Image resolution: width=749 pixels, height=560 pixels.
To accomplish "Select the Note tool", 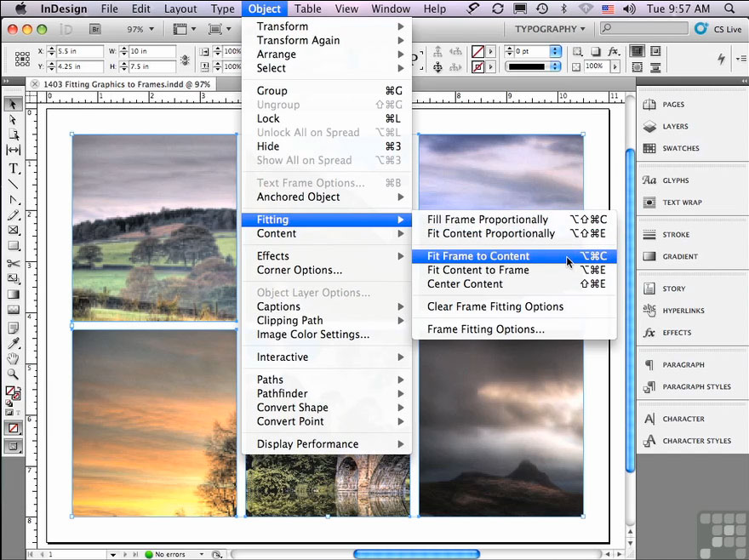I will point(13,328).
